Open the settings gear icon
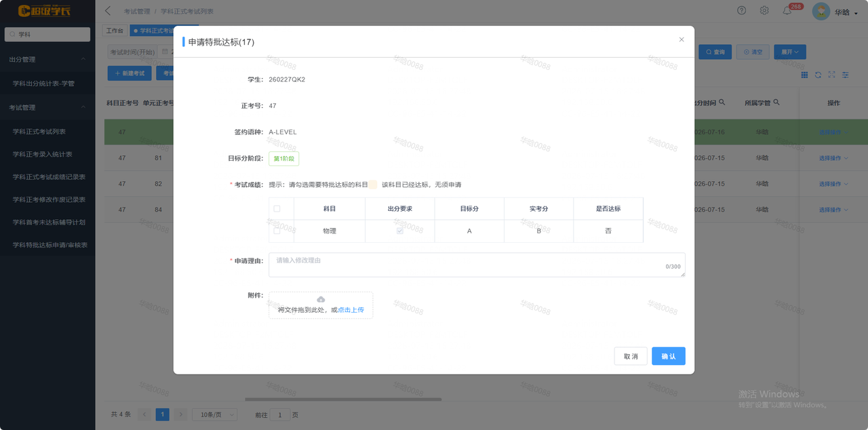Image resolution: width=868 pixels, height=430 pixels. pos(764,11)
